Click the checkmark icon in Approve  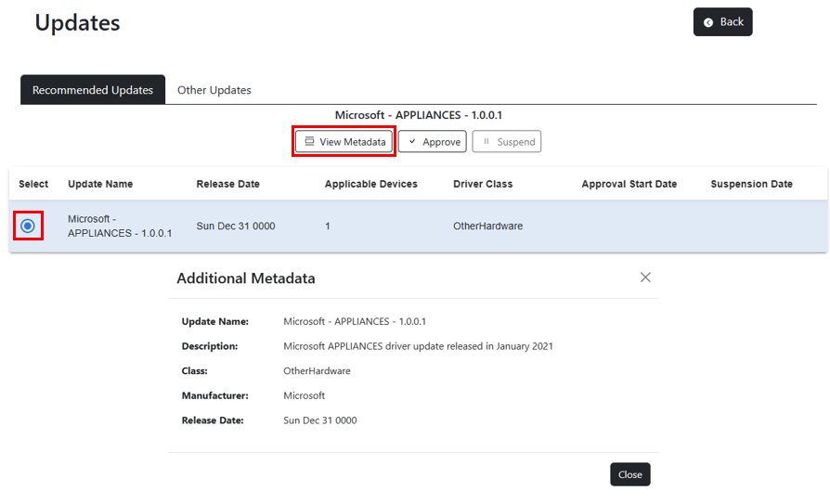coord(412,141)
